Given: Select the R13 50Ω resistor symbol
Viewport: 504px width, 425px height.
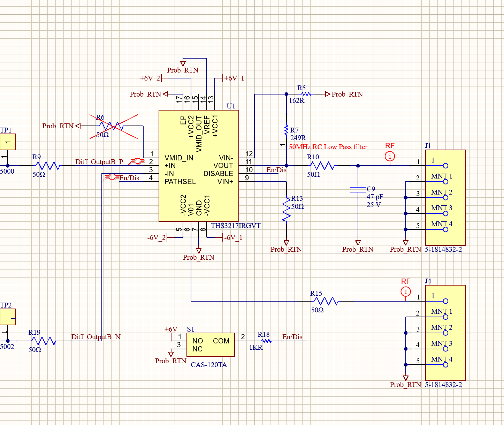Looking at the screenshot, I should pyautogui.click(x=287, y=210).
